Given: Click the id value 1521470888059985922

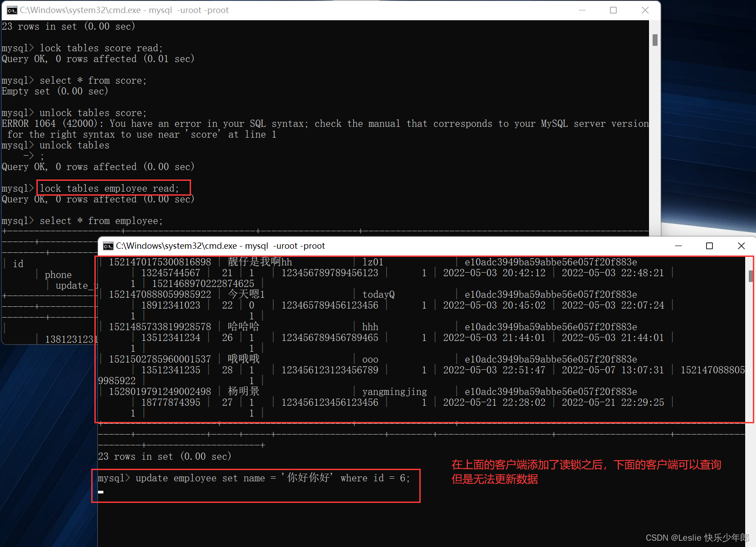Looking at the screenshot, I should point(160,295).
